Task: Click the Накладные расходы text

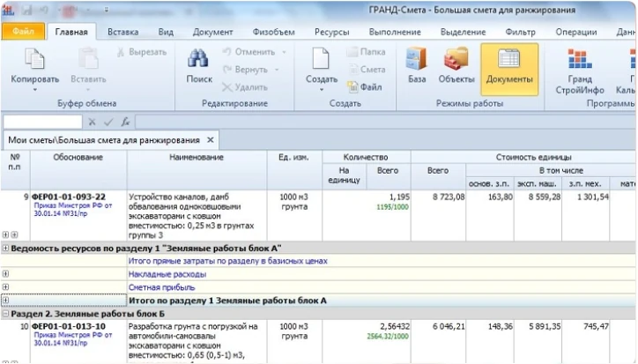Action: (167, 274)
